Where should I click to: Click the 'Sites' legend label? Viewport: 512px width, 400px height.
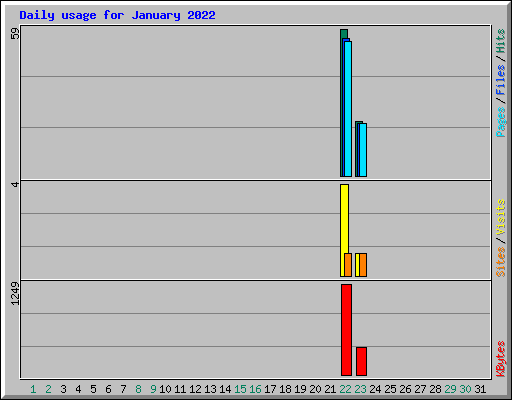[500, 262]
